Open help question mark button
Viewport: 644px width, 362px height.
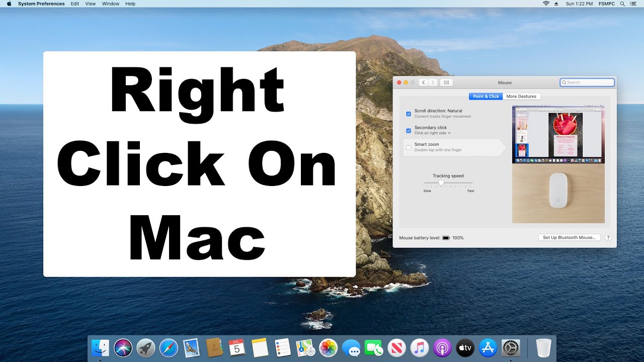[608, 237]
